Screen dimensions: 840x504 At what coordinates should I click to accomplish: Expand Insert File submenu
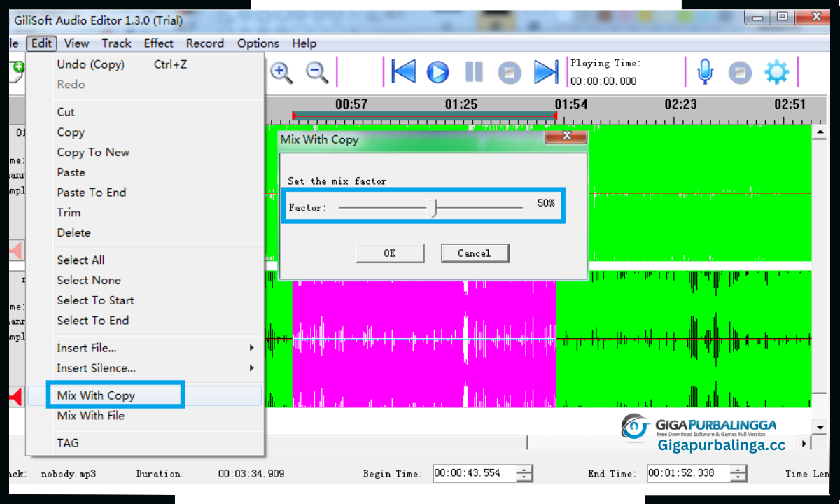145,348
